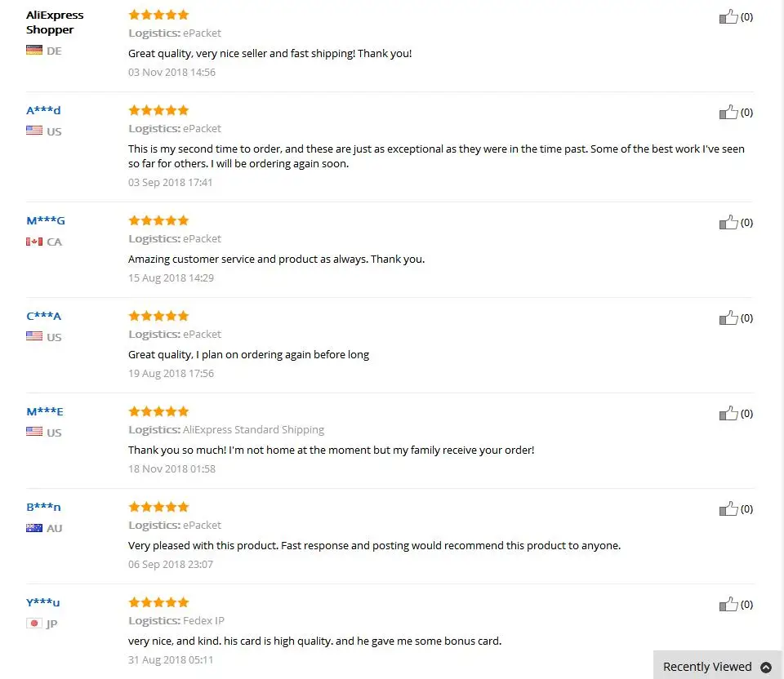Click the Canadian flag beside CA

point(34,242)
